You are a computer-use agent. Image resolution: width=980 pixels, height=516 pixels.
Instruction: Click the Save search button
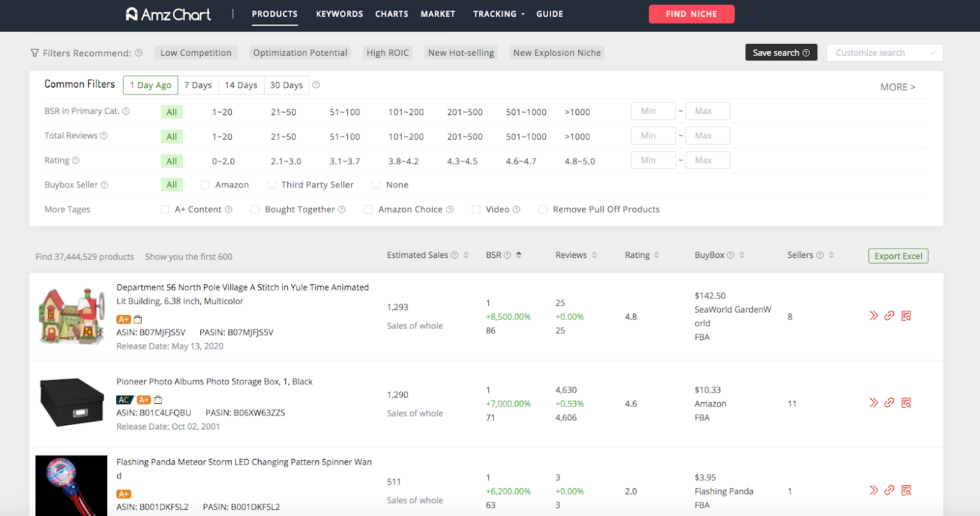781,53
